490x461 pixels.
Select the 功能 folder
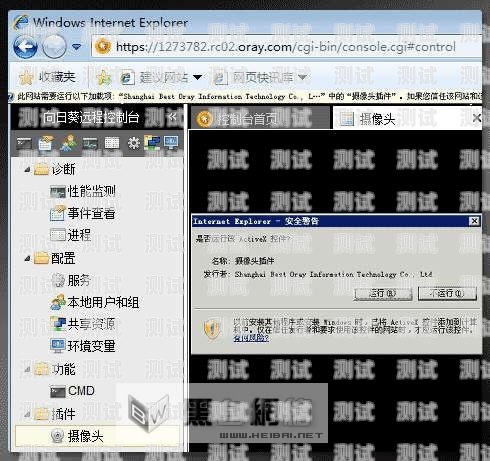55,369
